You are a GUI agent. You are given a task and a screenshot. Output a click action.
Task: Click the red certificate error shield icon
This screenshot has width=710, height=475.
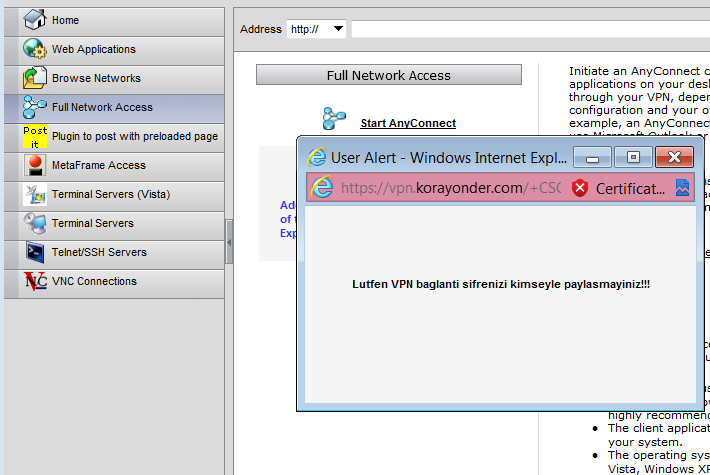click(580, 188)
